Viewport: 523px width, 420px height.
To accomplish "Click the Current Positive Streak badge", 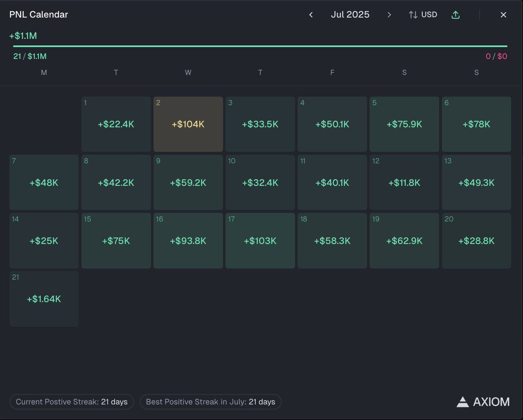I will 71,402.
